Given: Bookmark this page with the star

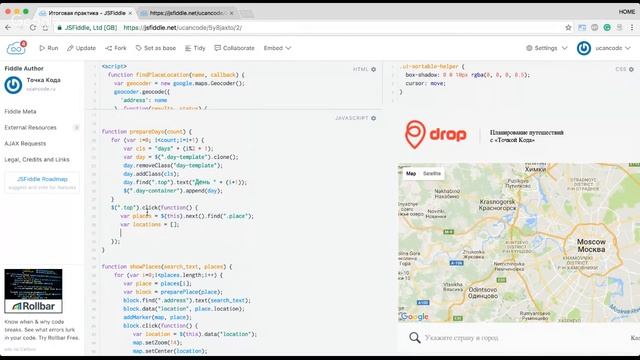Looking at the screenshot, I should point(568,28).
